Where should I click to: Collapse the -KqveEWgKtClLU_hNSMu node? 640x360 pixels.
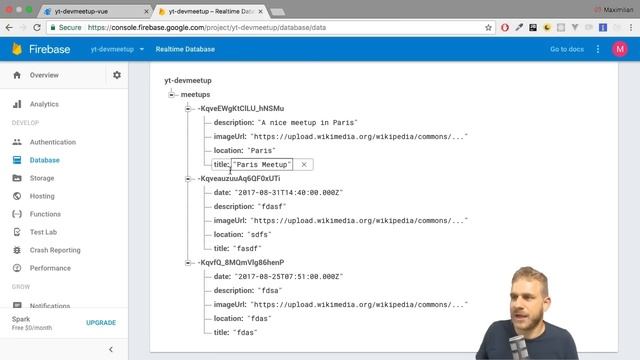tap(188, 109)
